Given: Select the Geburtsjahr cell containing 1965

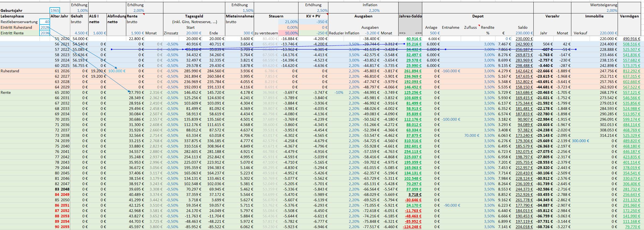Looking at the screenshot, I should [x=55, y=10].
